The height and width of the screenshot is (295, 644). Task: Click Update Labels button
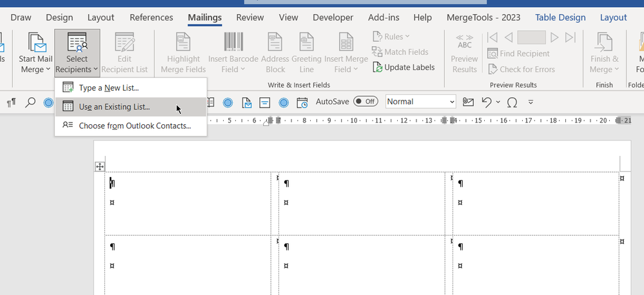click(x=404, y=67)
